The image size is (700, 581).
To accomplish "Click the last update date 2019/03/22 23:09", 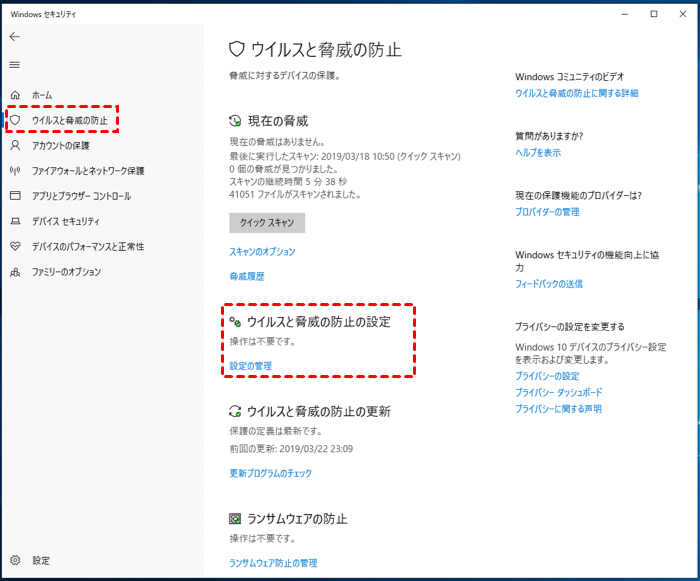I will pyautogui.click(x=316, y=449).
